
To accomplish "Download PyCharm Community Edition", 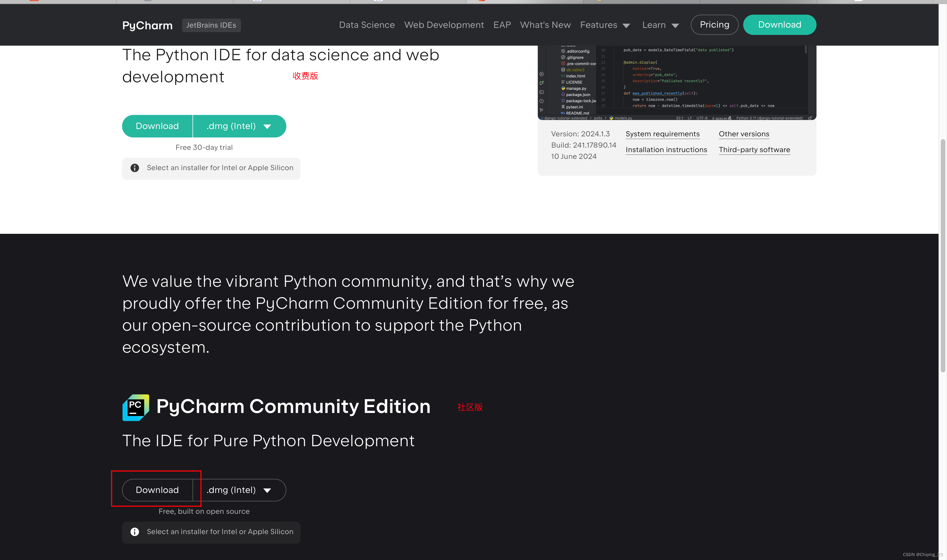I will (x=157, y=490).
